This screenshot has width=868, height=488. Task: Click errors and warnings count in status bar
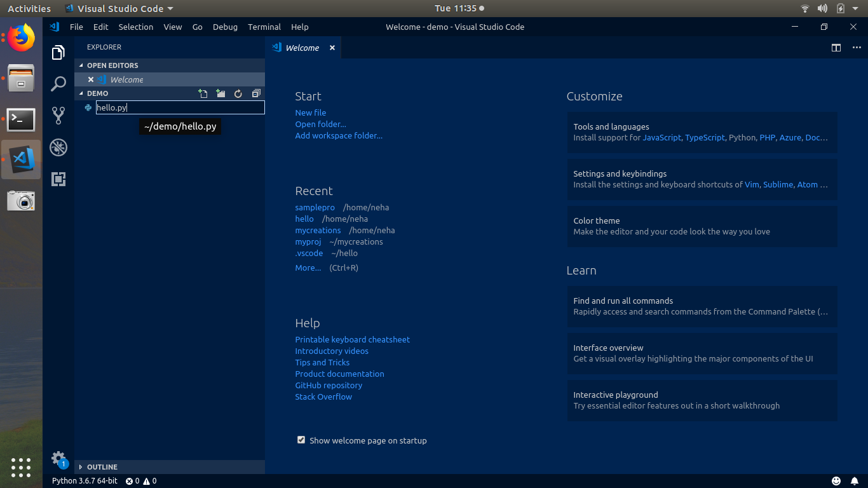click(x=141, y=481)
